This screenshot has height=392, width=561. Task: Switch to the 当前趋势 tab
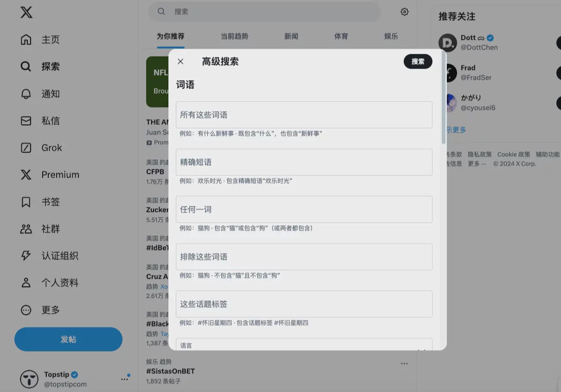234,36
